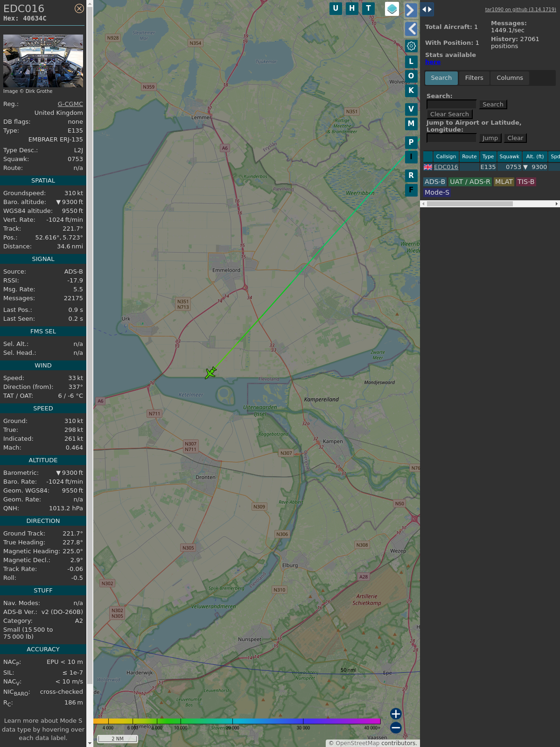560x747 pixels.
Task: Open the settings gear icon
Action: 411,46
